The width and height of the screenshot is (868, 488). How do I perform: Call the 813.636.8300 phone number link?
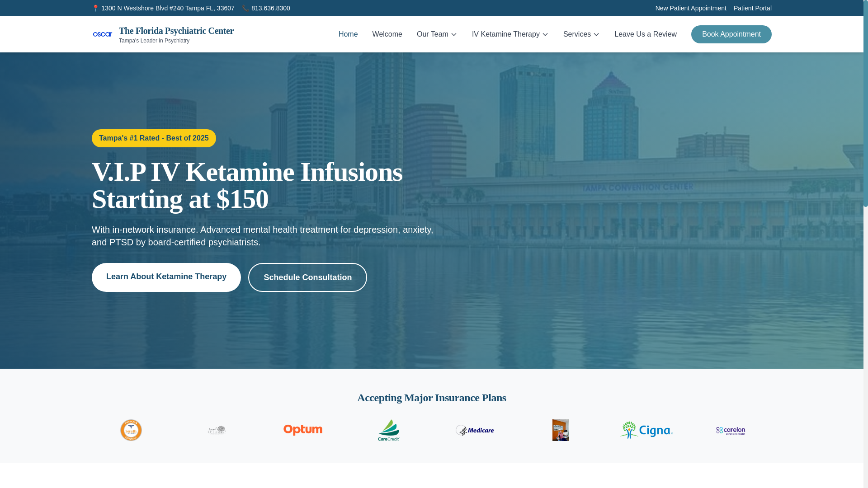(270, 8)
